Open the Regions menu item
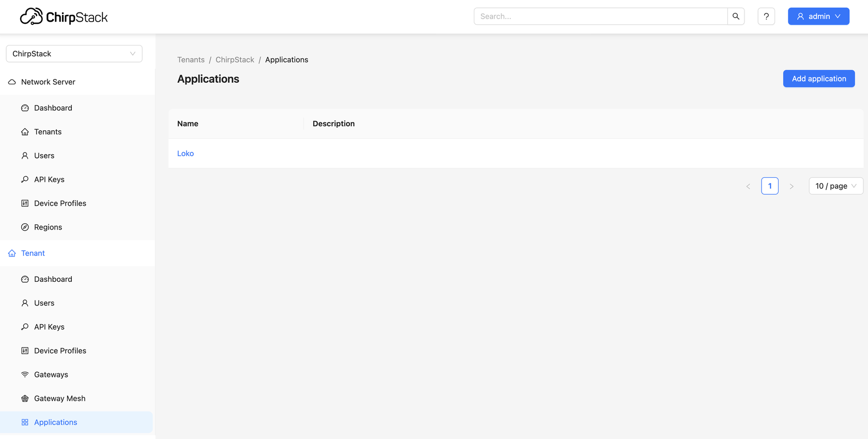This screenshot has height=439, width=868. pos(76,227)
